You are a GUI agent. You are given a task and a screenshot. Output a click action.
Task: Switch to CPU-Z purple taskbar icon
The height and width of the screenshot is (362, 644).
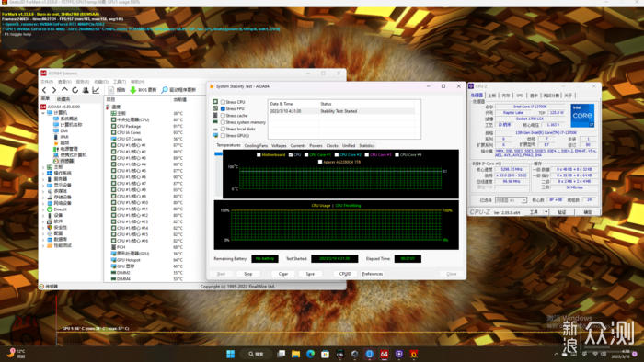coord(398,354)
